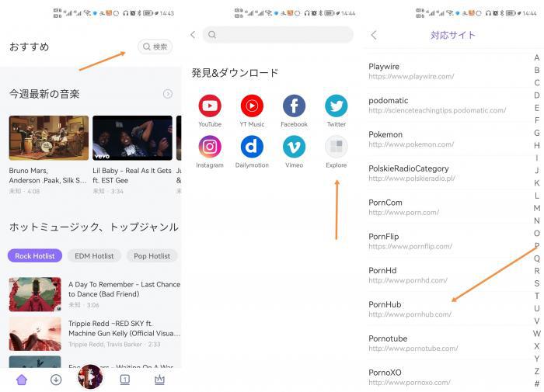Jump to letter B in index
This screenshot has height=392, width=544.
click(537, 70)
